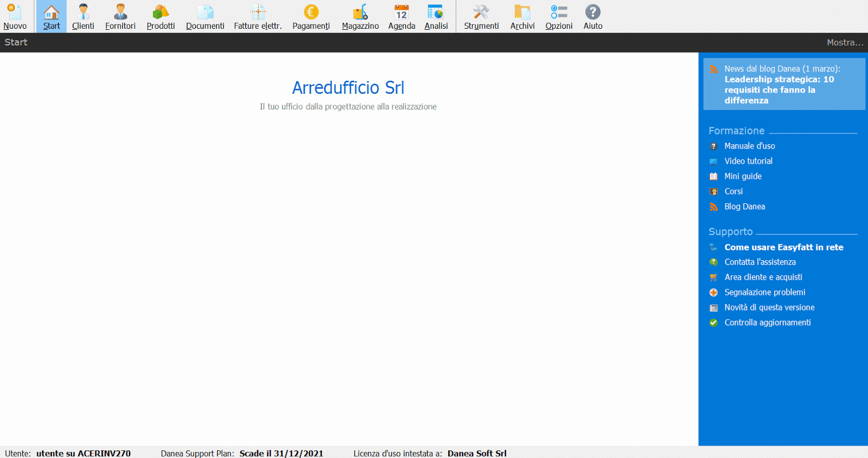This screenshot has height=458, width=868.
Task: Open the Mini guide link
Action: (x=743, y=177)
